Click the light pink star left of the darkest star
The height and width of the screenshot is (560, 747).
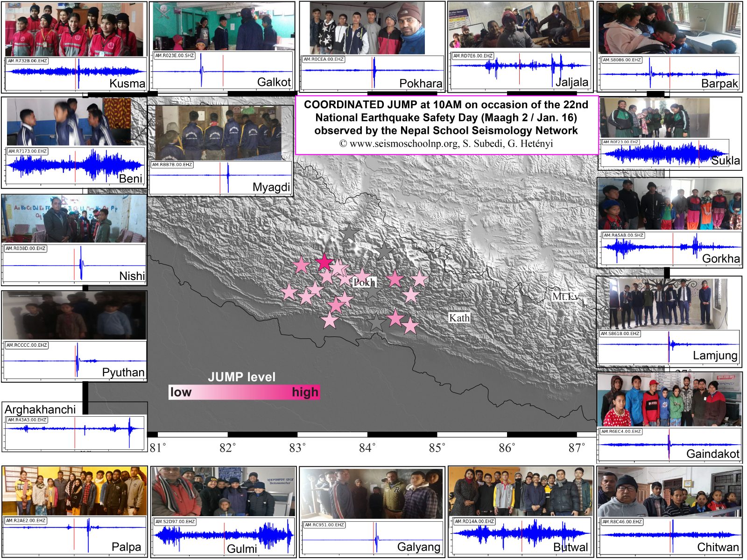pos(302,265)
